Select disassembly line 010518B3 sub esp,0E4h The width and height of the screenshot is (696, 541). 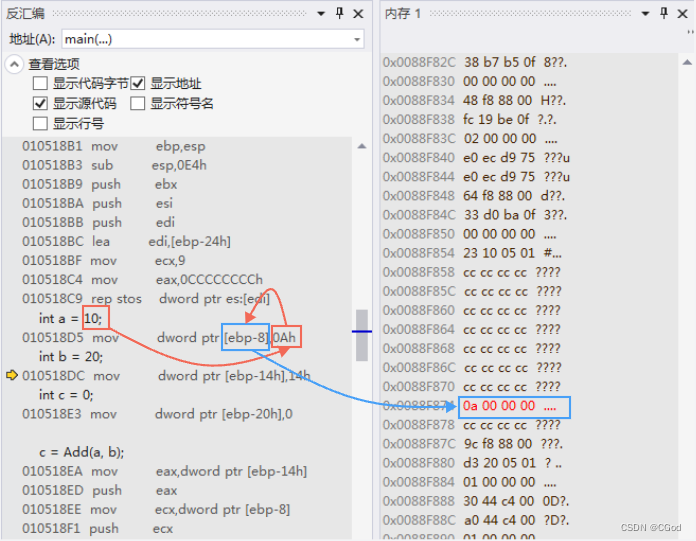115,165
